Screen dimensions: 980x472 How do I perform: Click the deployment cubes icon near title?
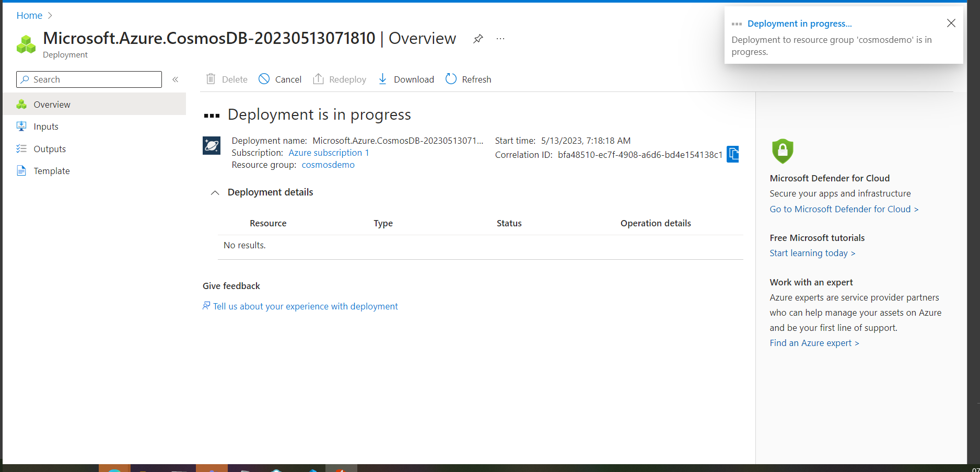tap(26, 44)
